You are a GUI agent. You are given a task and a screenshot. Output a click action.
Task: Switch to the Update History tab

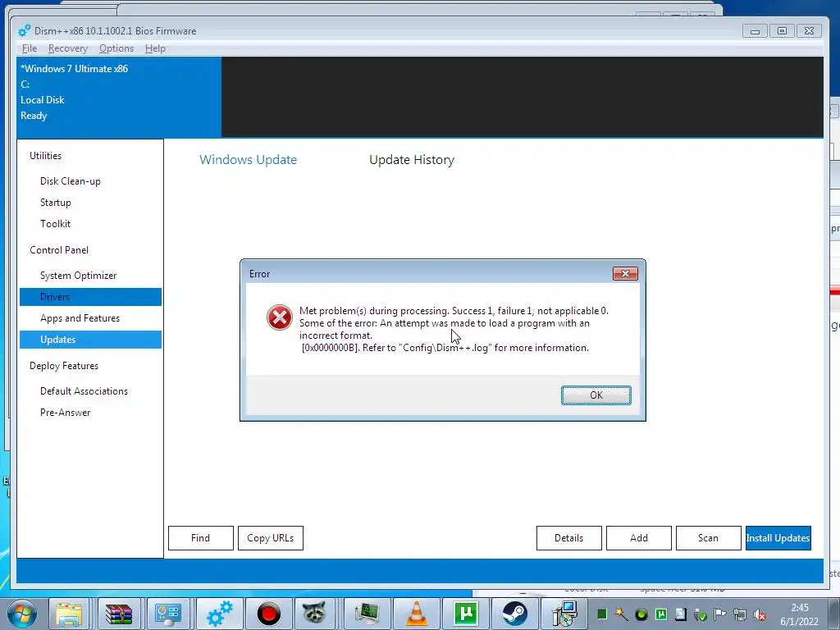tap(412, 160)
